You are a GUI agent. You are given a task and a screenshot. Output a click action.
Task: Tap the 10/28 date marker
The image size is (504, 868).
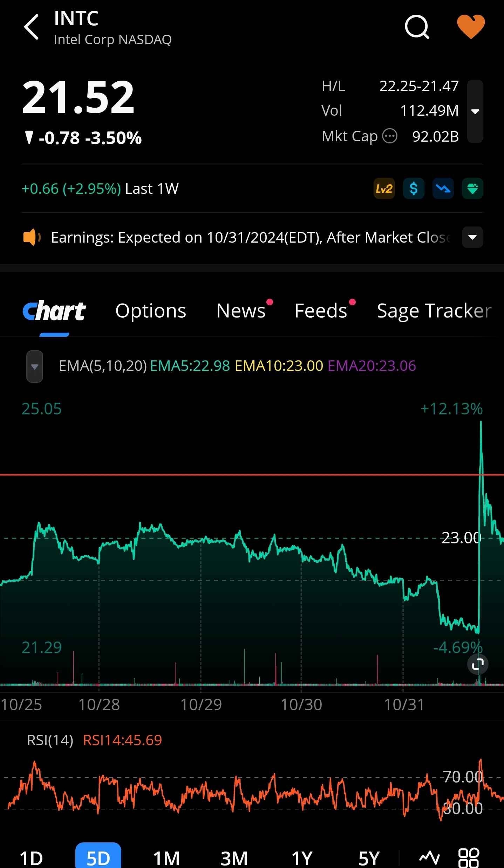click(99, 705)
